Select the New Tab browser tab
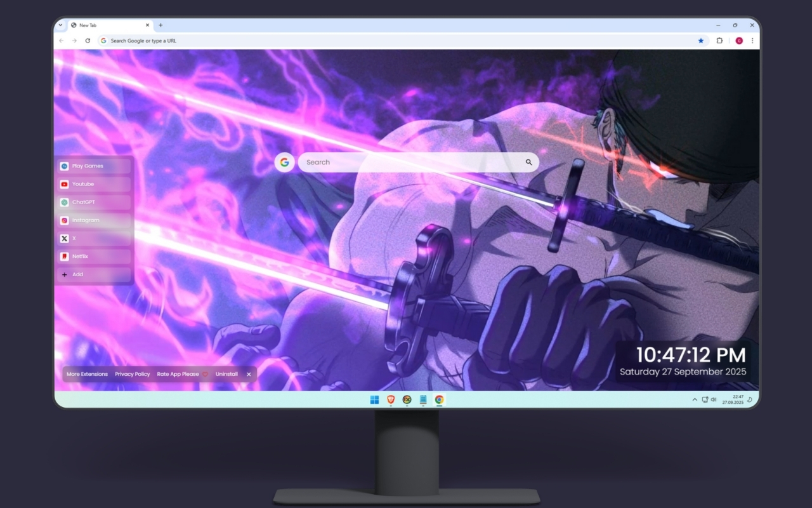This screenshot has width=812, height=508. (x=109, y=25)
